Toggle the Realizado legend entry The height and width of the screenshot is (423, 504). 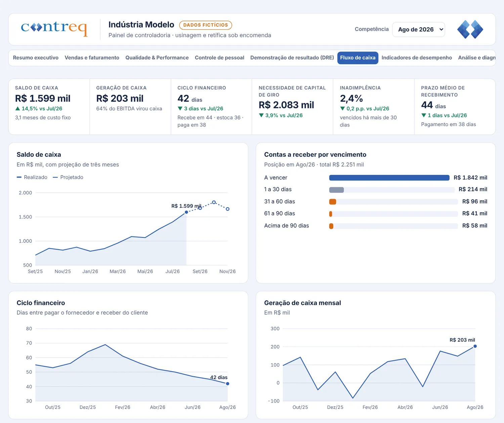[x=32, y=177]
